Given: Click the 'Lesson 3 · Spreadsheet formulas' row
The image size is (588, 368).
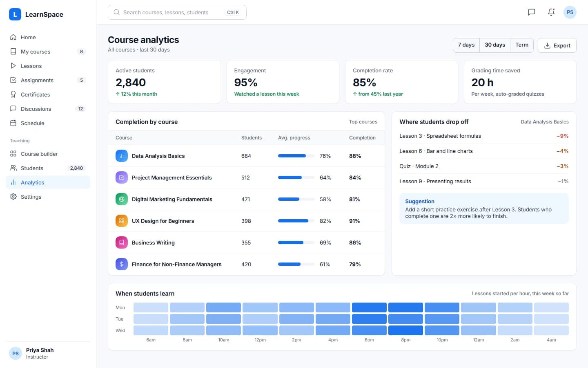Looking at the screenshot, I should (484, 136).
